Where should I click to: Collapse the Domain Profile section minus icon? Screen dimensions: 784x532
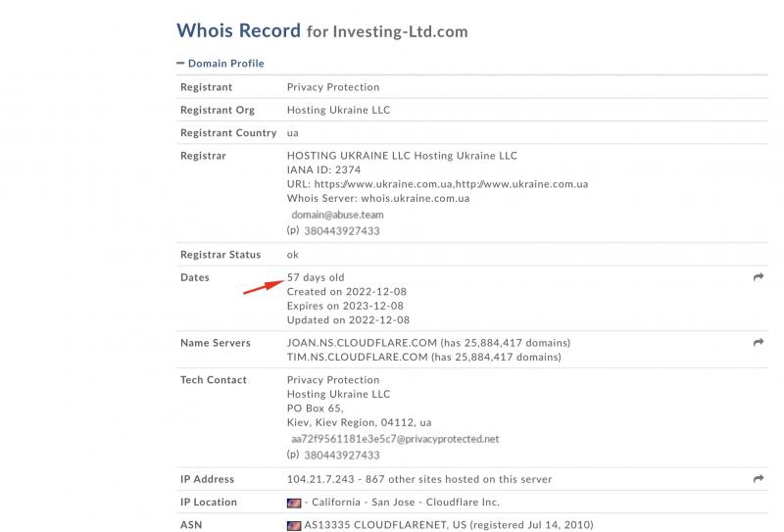180,63
